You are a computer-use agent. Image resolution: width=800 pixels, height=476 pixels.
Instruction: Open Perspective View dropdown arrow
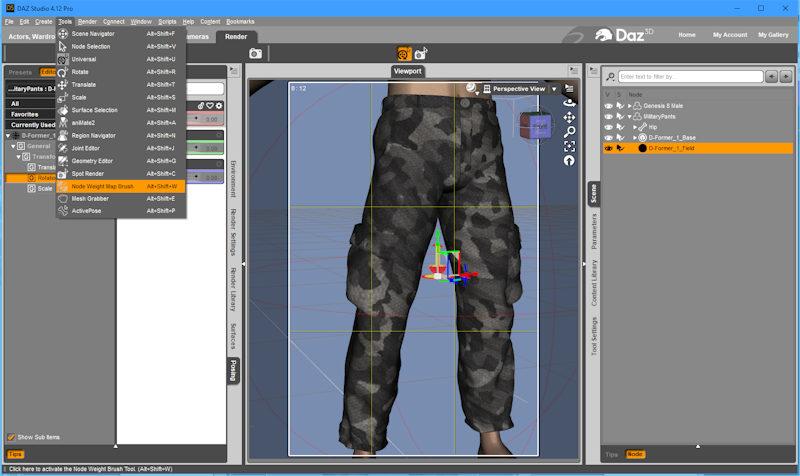554,89
